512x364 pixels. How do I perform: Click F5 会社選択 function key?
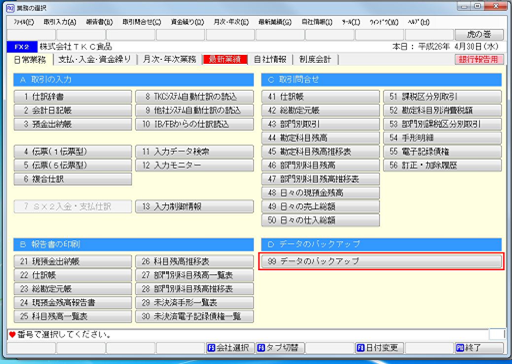[x=230, y=348]
